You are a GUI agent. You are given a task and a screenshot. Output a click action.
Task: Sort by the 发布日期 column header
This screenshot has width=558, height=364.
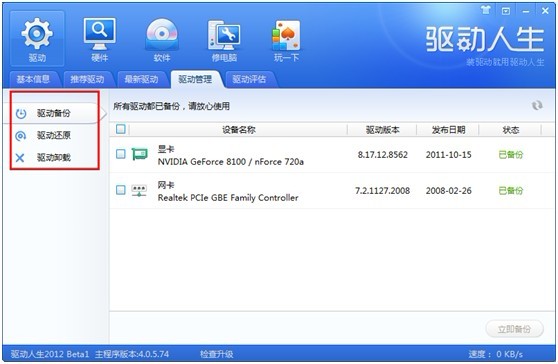tap(448, 130)
